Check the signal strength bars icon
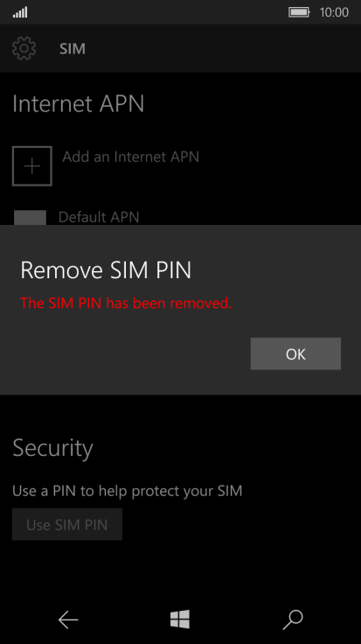This screenshot has width=361, height=644. click(20, 12)
